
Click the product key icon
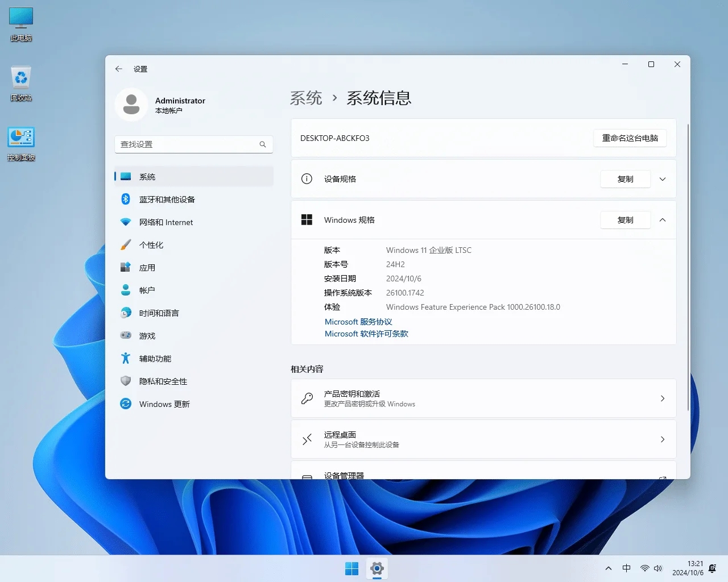tap(307, 398)
